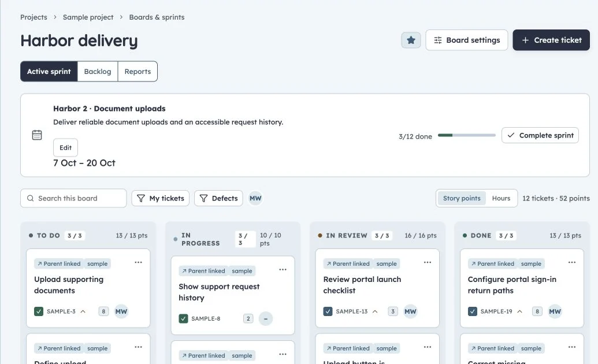Click ticket type icon for SAMPLE-19
This screenshot has height=364, width=598.
pyautogui.click(x=473, y=311)
